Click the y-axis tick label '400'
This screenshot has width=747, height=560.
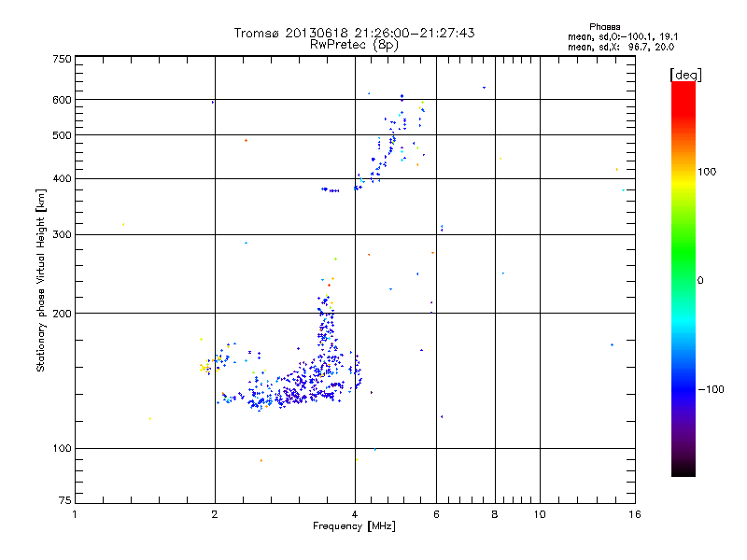[x=62, y=178]
